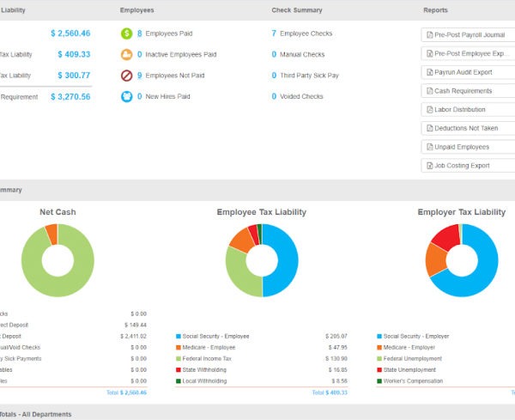Click document icon on Payrun Audit Export
This screenshot has height=420, width=515.
[x=429, y=72]
